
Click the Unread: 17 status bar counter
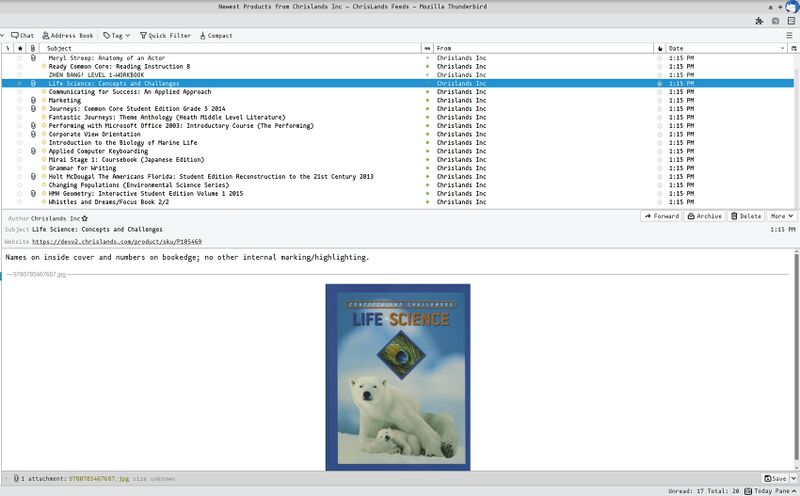coord(686,491)
